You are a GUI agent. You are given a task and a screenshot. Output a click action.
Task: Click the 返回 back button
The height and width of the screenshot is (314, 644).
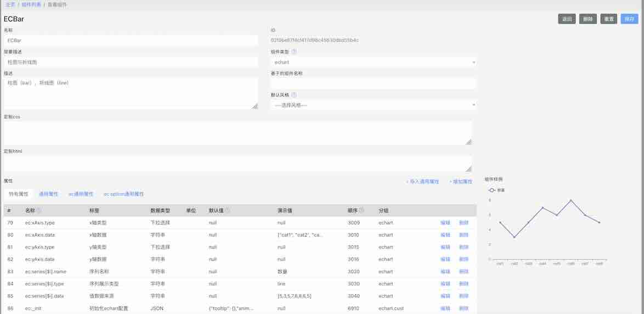click(567, 19)
